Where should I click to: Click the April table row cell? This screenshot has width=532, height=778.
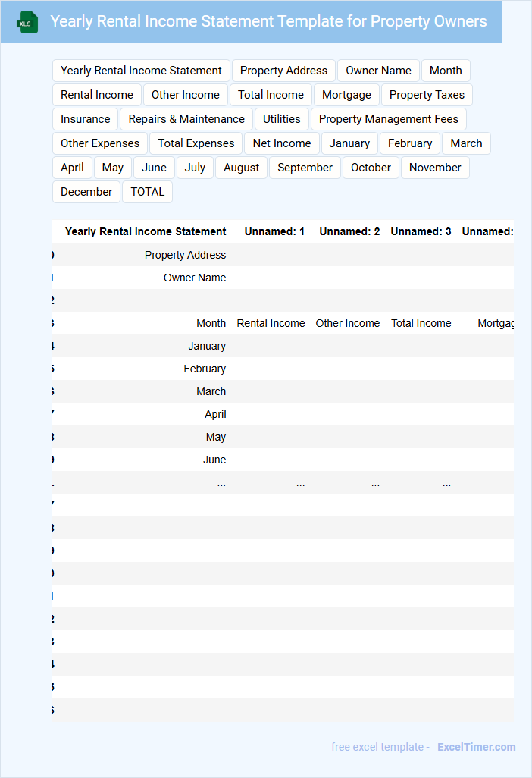click(x=216, y=414)
